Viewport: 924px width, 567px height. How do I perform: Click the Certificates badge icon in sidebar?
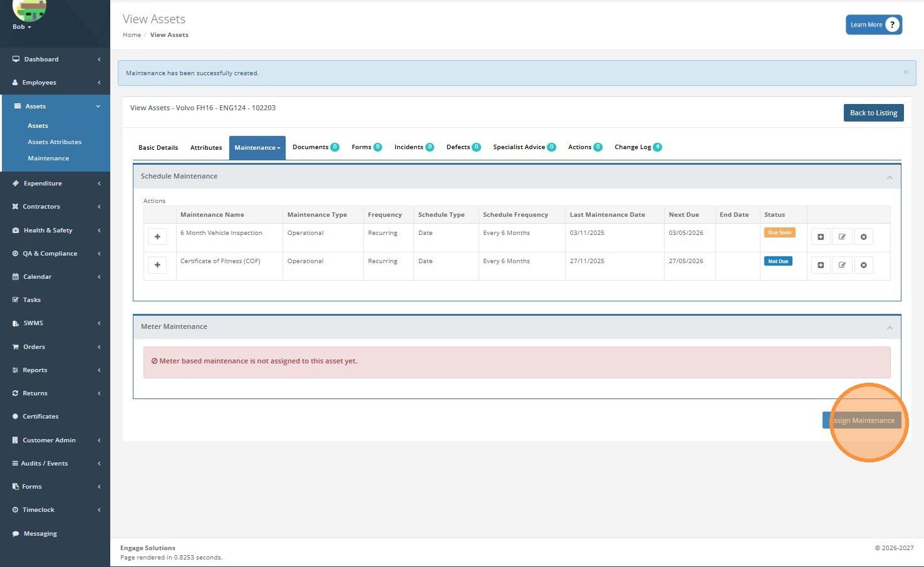(15, 417)
